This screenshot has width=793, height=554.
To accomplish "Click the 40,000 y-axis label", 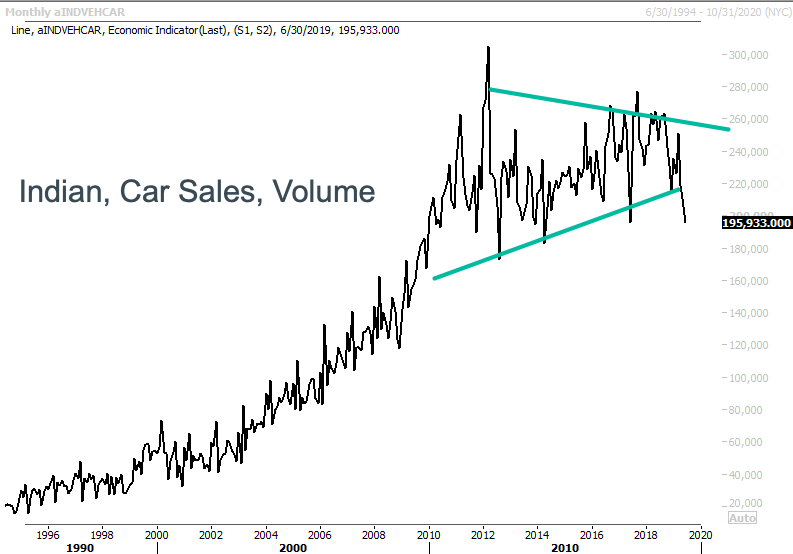I will (745, 475).
